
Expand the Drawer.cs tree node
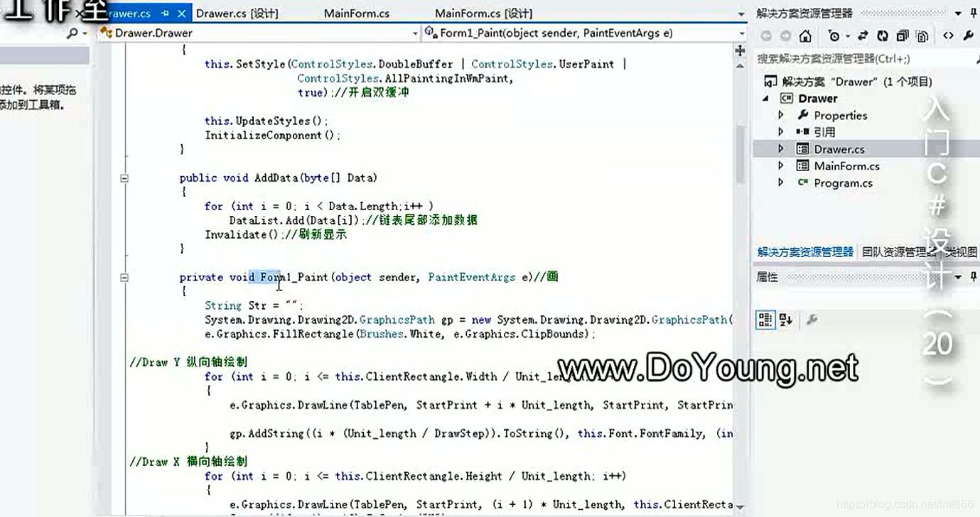pyautogui.click(x=781, y=149)
